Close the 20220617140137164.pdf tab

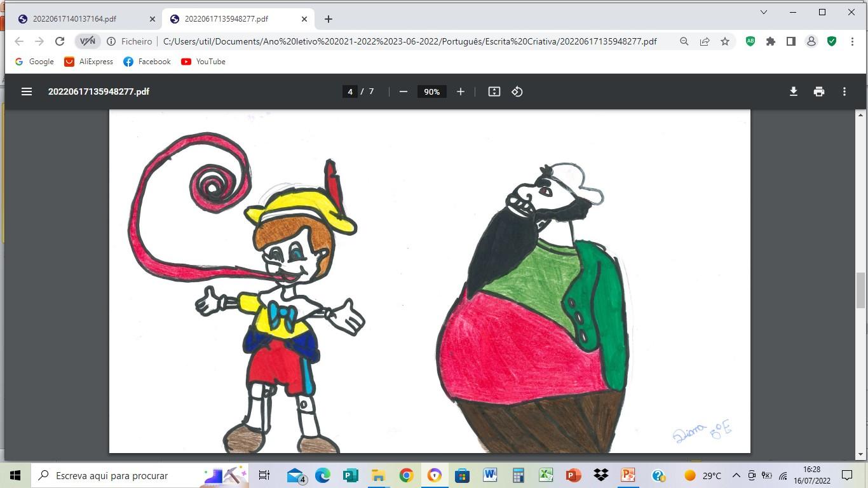(152, 19)
